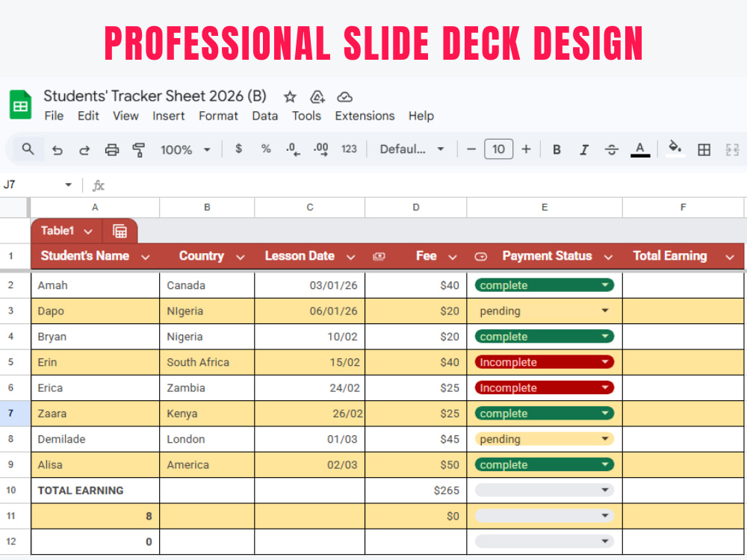
Task: Open the Tools menu
Action: click(307, 116)
